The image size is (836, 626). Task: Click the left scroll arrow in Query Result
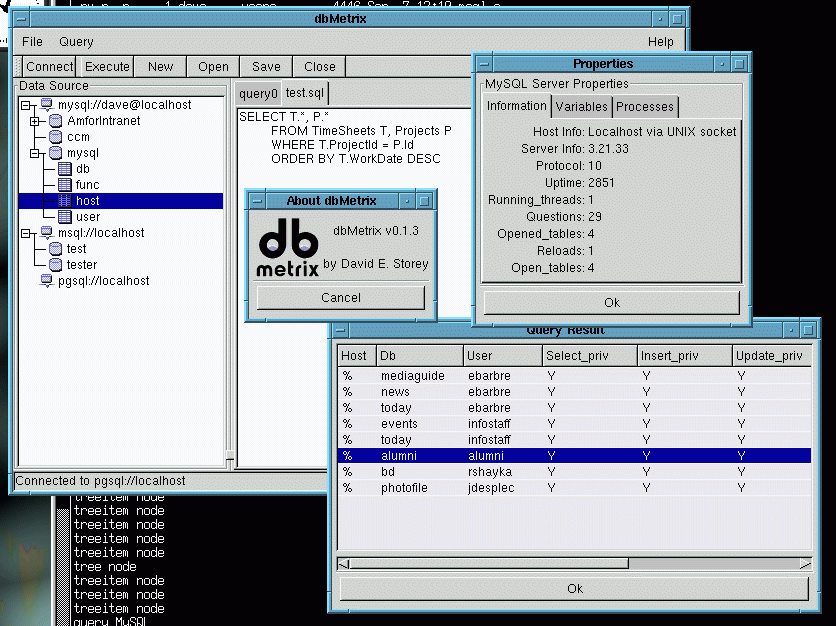click(344, 564)
